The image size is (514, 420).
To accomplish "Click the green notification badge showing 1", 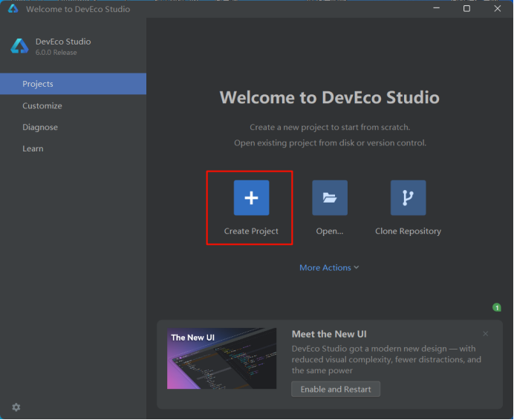I will coord(497,307).
